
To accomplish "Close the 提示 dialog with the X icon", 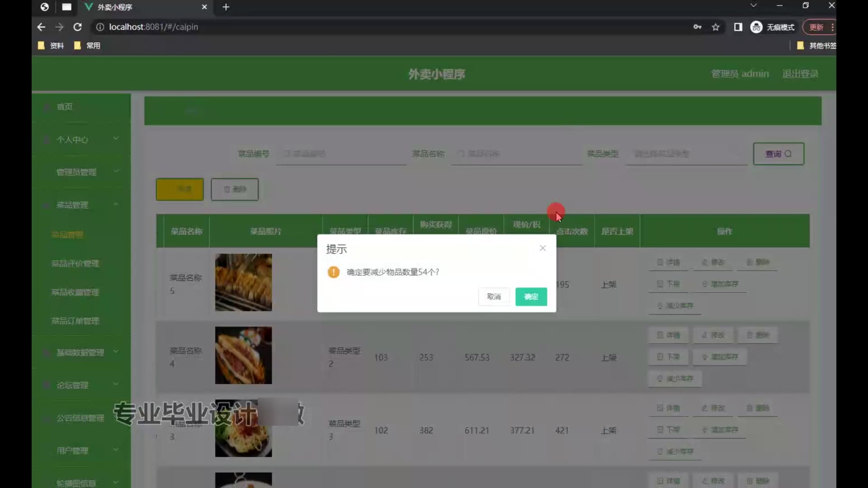I will point(542,248).
